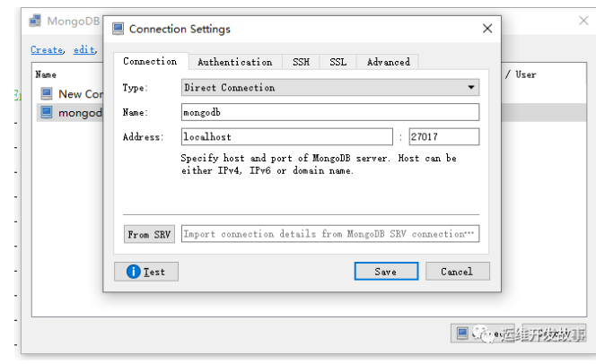Open the SSL tab

337,62
